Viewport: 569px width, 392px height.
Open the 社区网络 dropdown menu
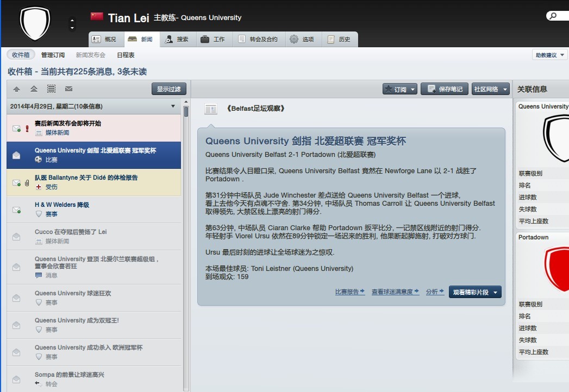tap(491, 89)
